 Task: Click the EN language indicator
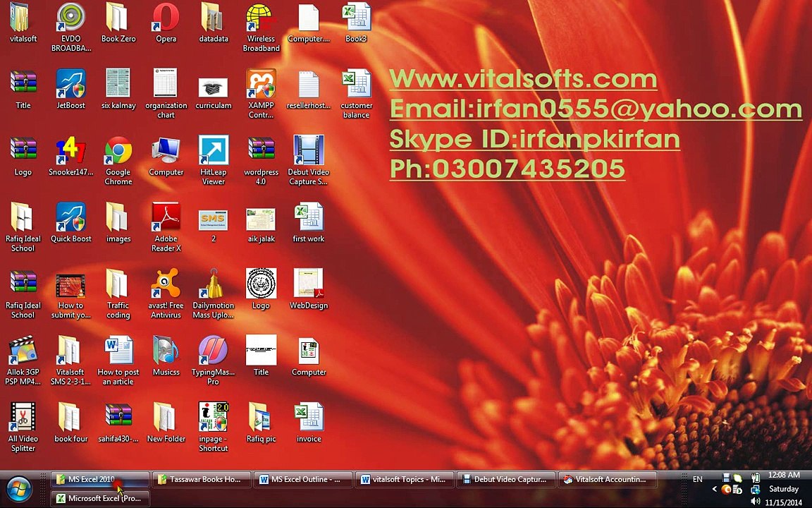click(698, 479)
